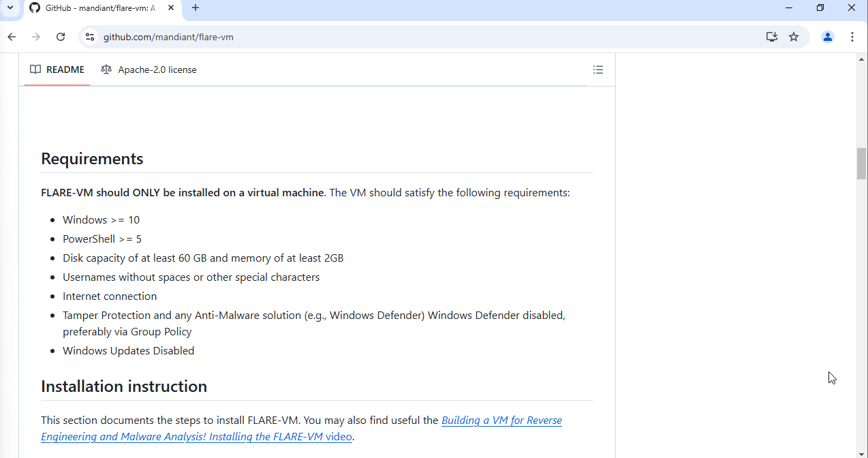Screen dimensions: 868x458
Task: Switch to the README tab
Action: click(57, 70)
